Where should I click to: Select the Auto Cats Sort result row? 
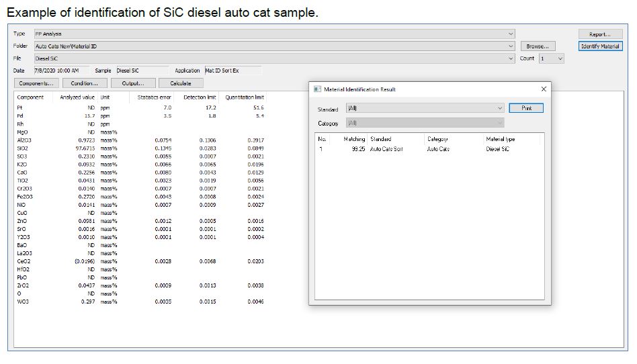click(386, 149)
